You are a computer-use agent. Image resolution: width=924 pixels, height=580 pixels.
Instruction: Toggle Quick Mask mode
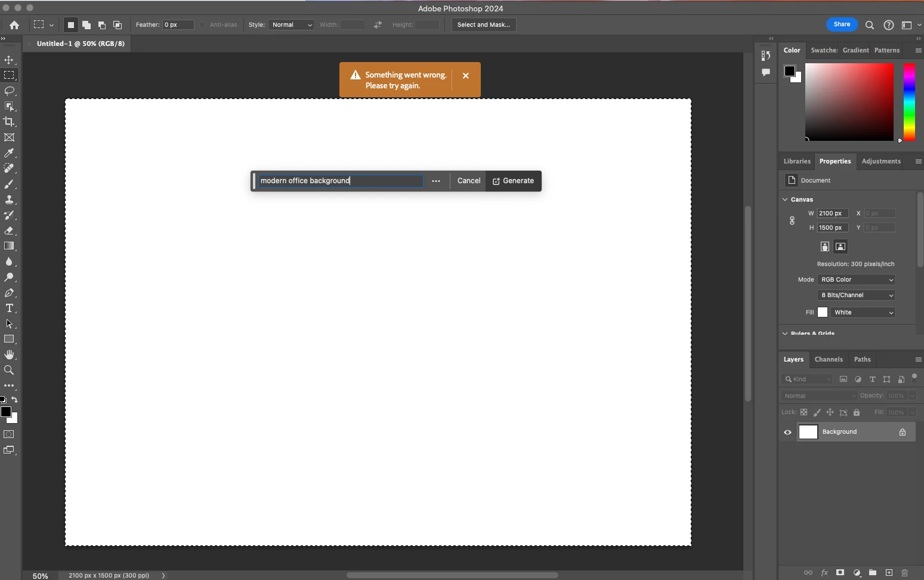click(9, 434)
